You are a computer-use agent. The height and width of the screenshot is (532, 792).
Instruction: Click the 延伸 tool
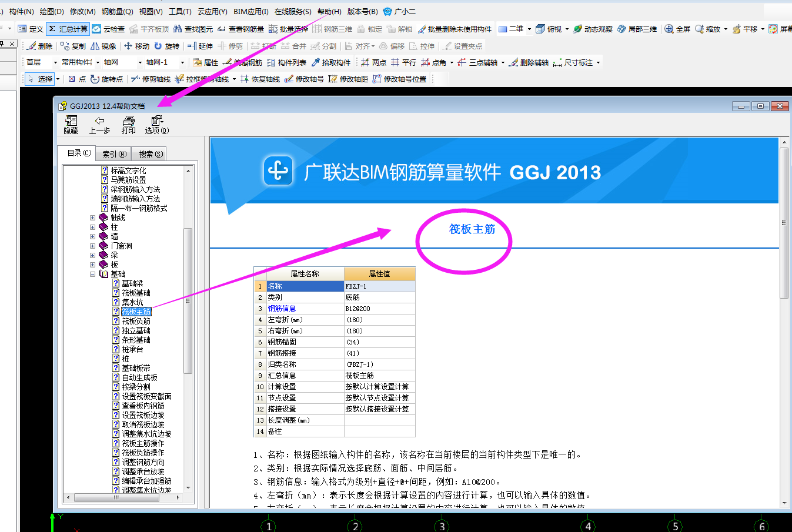[200, 46]
